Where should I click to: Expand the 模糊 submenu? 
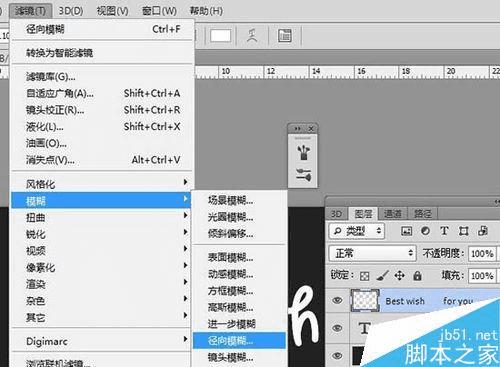tap(101, 200)
